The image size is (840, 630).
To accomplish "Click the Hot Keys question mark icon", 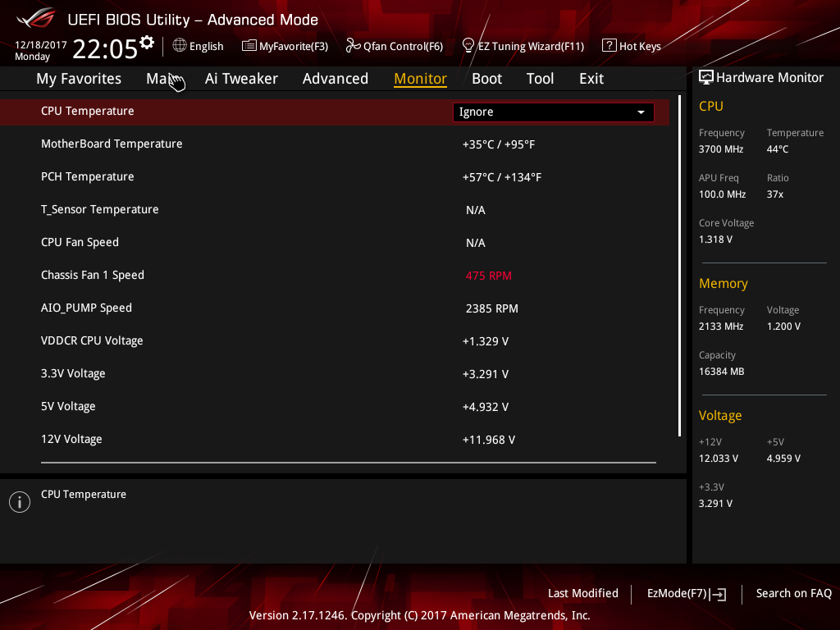I will [609, 46].
